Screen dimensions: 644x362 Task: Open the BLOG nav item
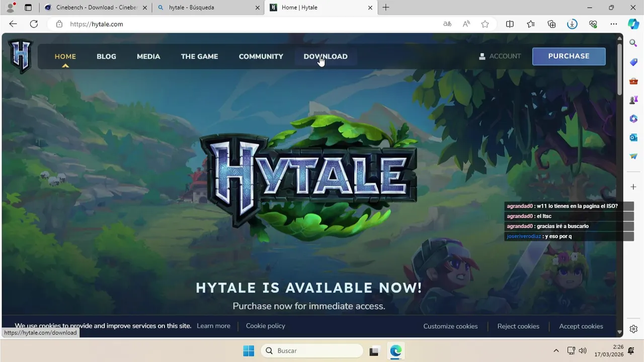pyautogui.click(x=106, y=56)
